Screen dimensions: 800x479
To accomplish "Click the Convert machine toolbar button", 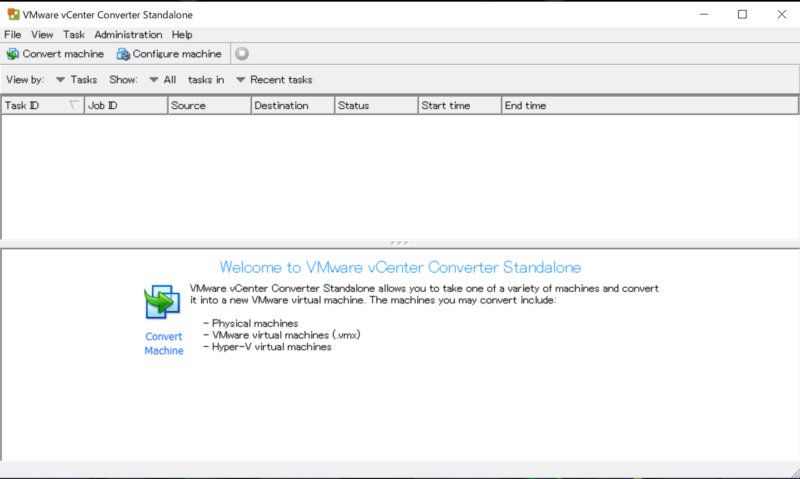I will 55,54.
